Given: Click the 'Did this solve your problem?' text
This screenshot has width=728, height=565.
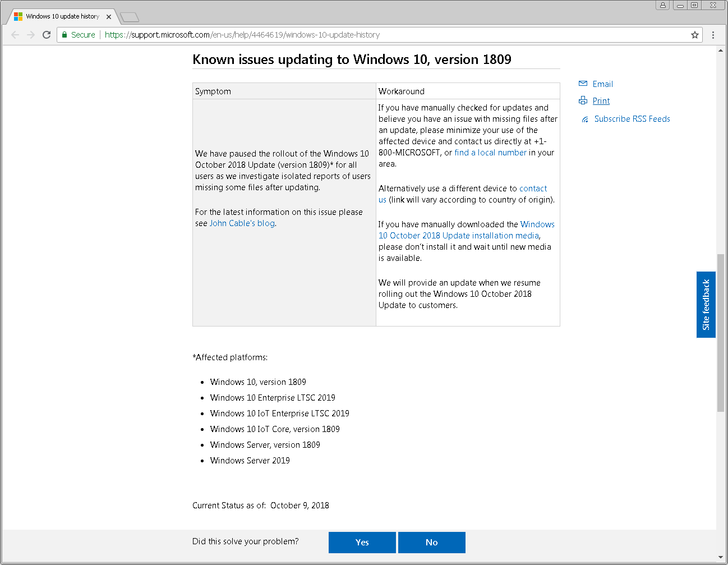Looking at the screenshot, I should (246, 541).
